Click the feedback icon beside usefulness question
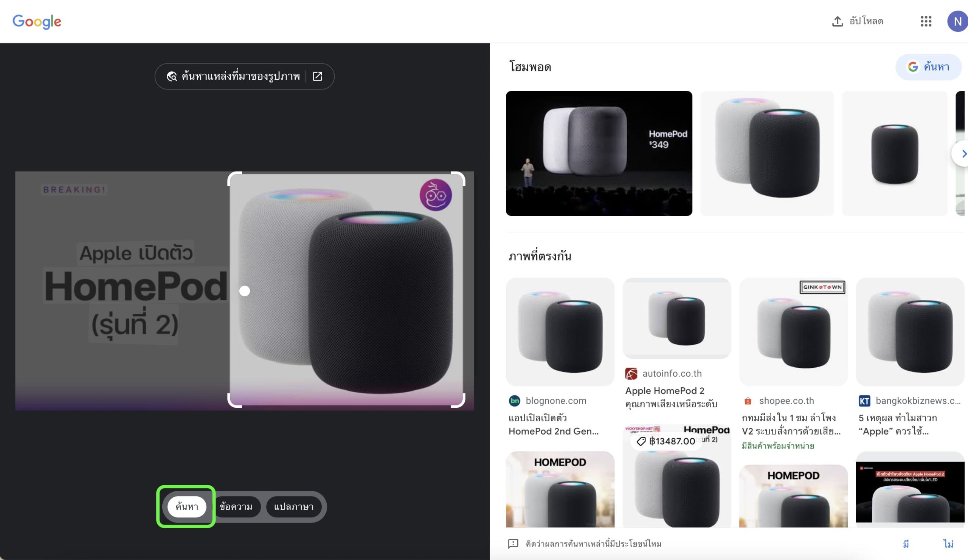The width and height of the screenshot is (968, 560). click(x=513, y=543)
